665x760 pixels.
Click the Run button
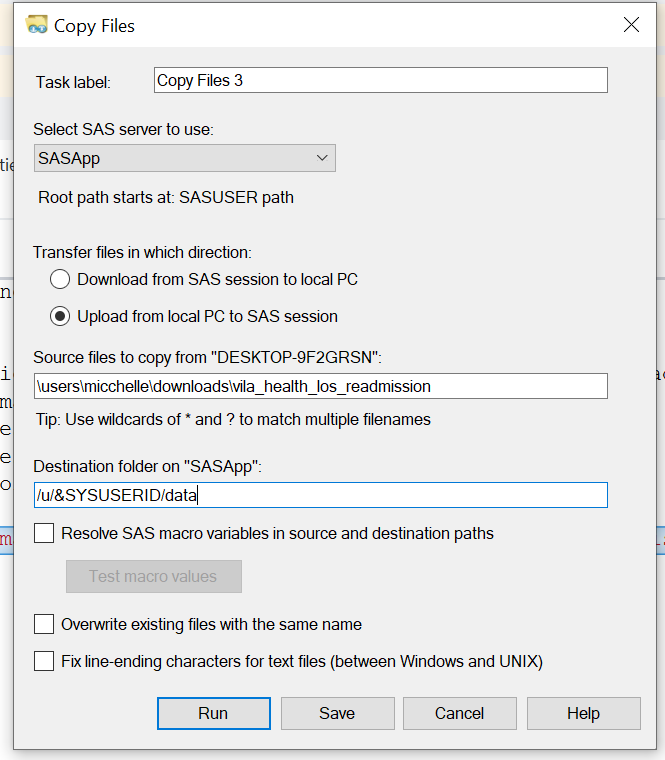coord(213,713)
